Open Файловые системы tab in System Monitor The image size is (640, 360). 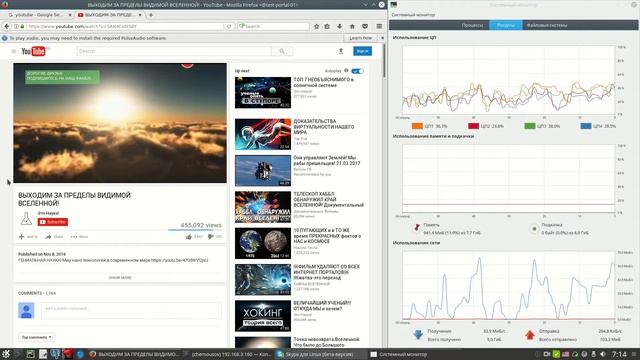tap(547, 25)
